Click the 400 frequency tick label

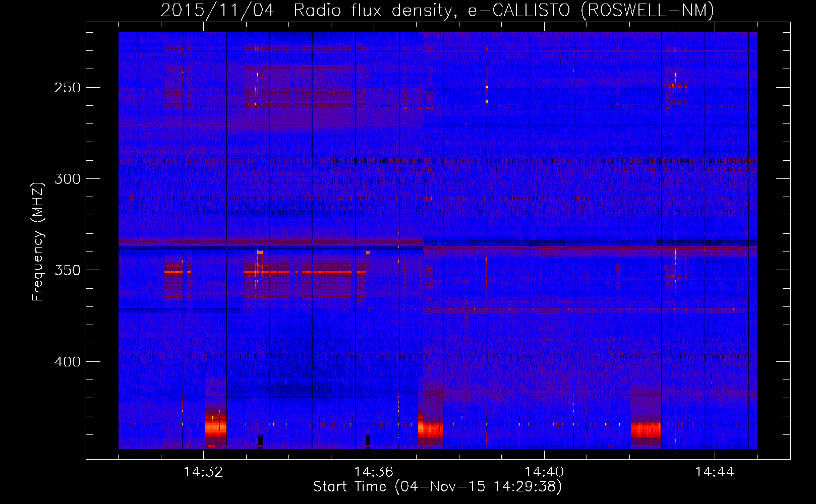tap(67, 362)
